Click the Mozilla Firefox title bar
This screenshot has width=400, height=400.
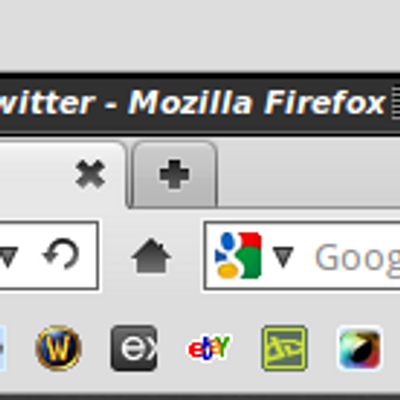200,103
